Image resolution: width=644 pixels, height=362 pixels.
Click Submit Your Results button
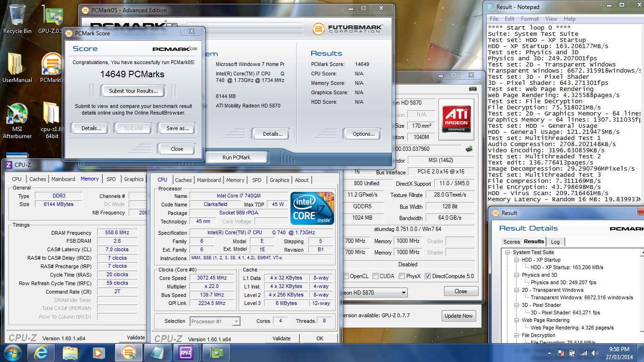point(133,91)
